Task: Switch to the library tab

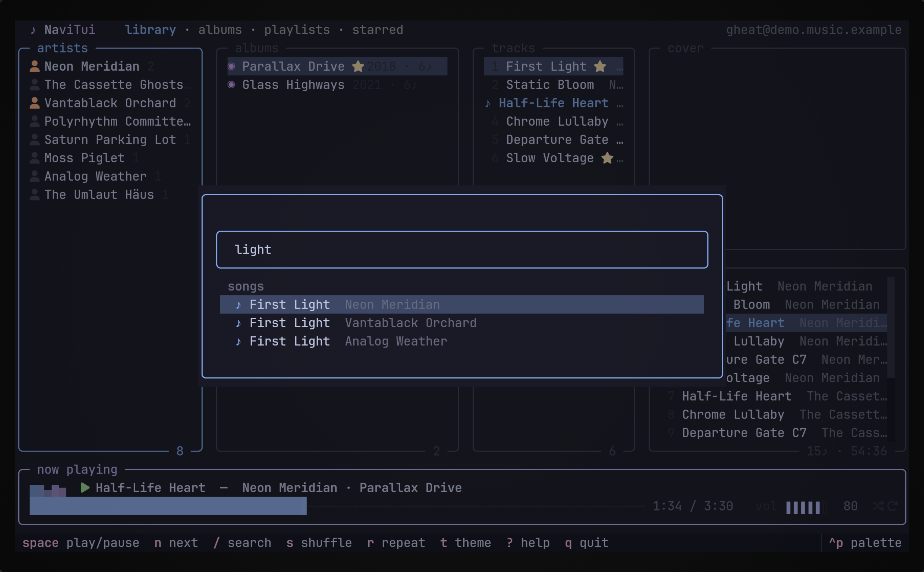Action: [150, 30]
